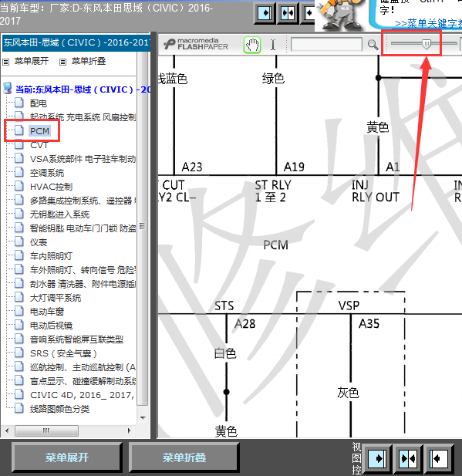Viewport: 462px width, 476px height.
Task: Open 多路集成控制系统 tree item
Action: pos(83,201)
